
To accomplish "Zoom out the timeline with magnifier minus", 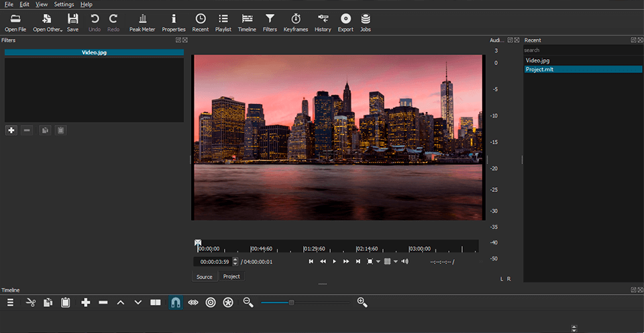I will pyautogui.click(x=248, y=303).
